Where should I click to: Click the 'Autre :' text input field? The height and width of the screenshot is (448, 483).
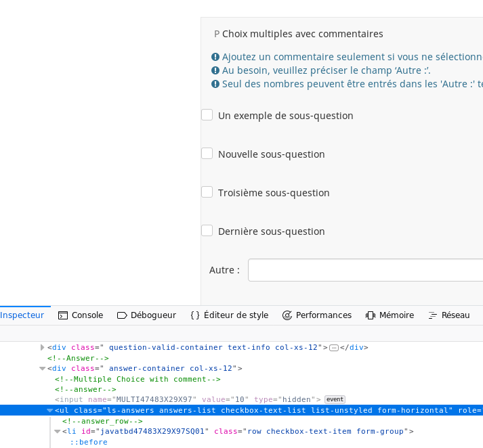coord(365,270)
